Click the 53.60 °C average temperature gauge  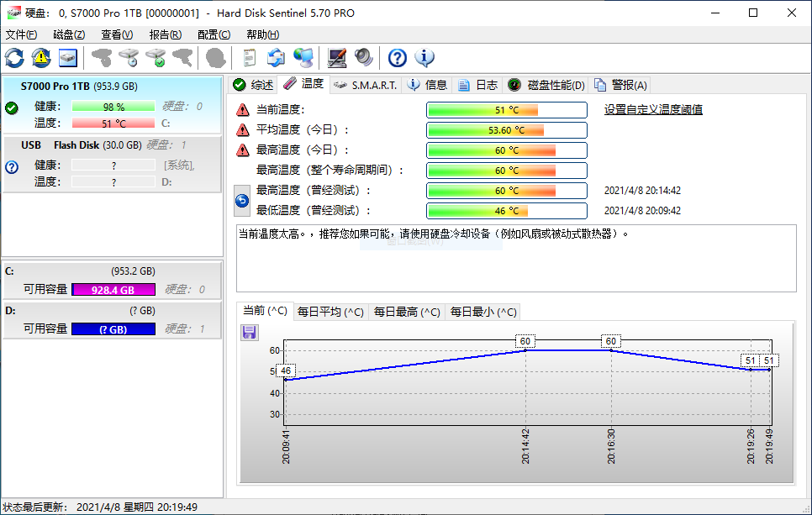click(507, 130)
